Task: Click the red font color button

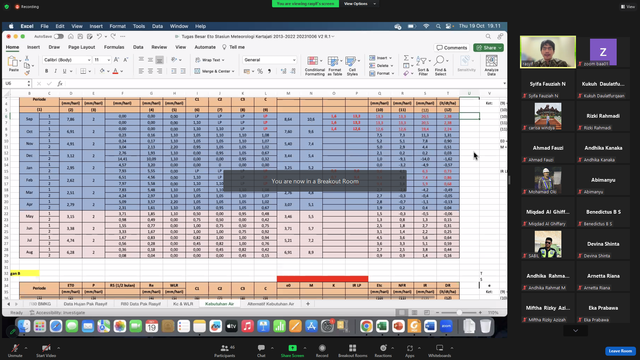Action: (x=116, y=71)
